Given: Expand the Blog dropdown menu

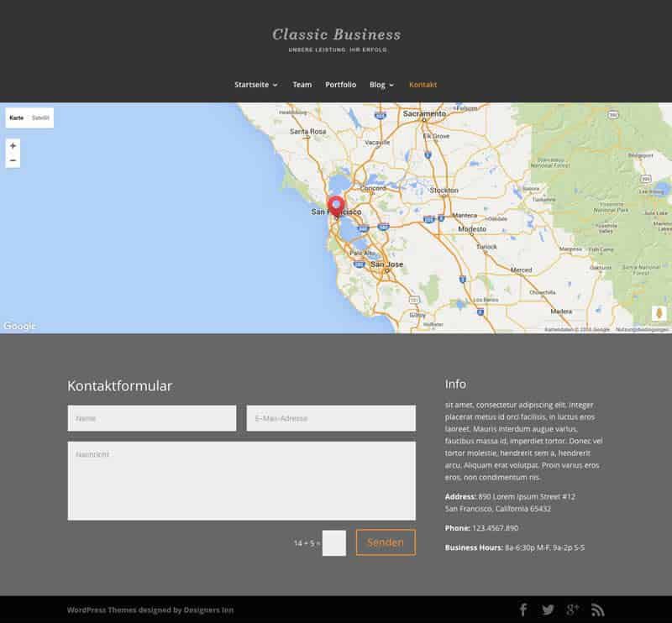Looking at the screenshot, I should click(x=381, y=85).
